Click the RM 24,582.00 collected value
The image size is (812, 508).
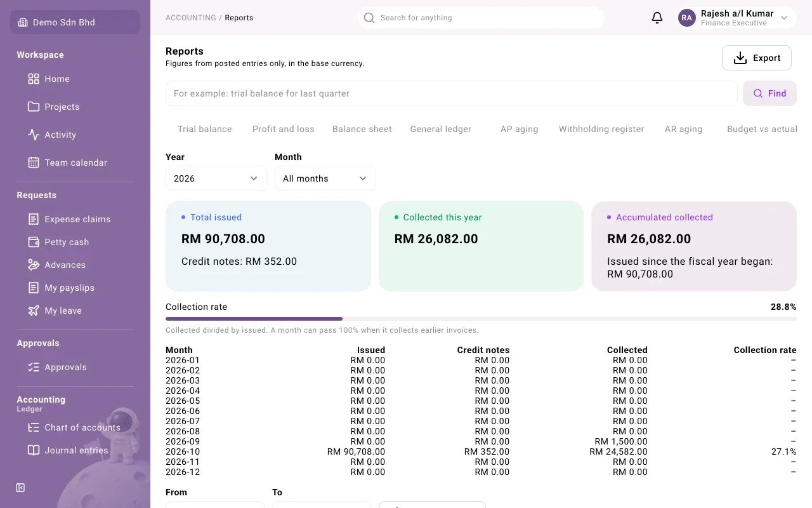click(619, 451)
